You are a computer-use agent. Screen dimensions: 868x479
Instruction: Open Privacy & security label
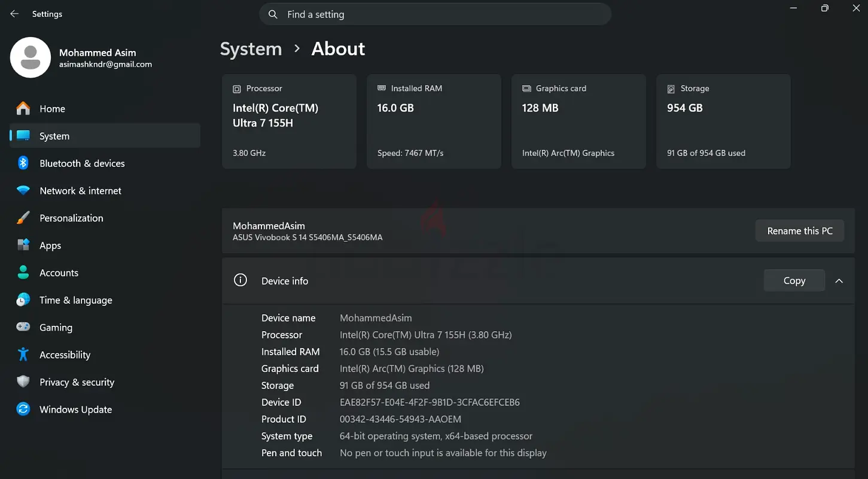click(x=77, y=382)
